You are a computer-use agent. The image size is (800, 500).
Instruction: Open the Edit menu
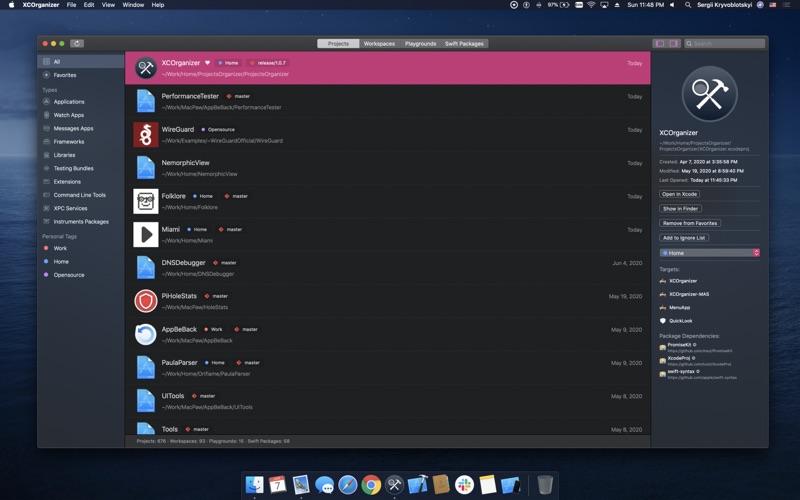[89, 5]
